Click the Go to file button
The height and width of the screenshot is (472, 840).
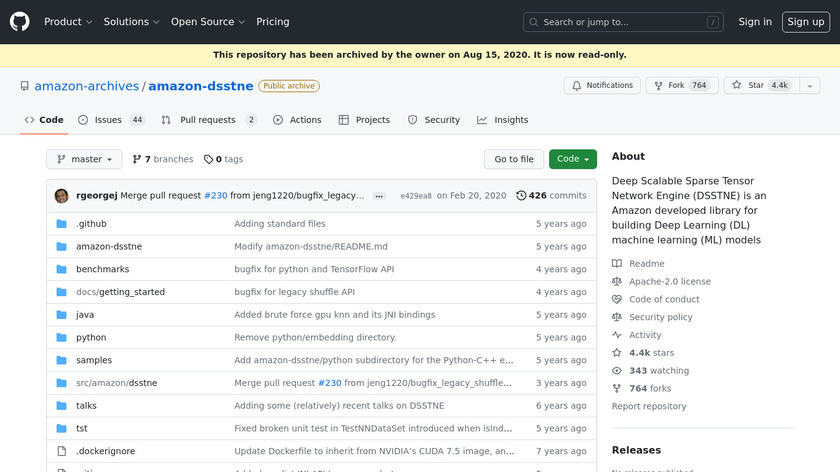pyautogui.click(x=514, y=159)
